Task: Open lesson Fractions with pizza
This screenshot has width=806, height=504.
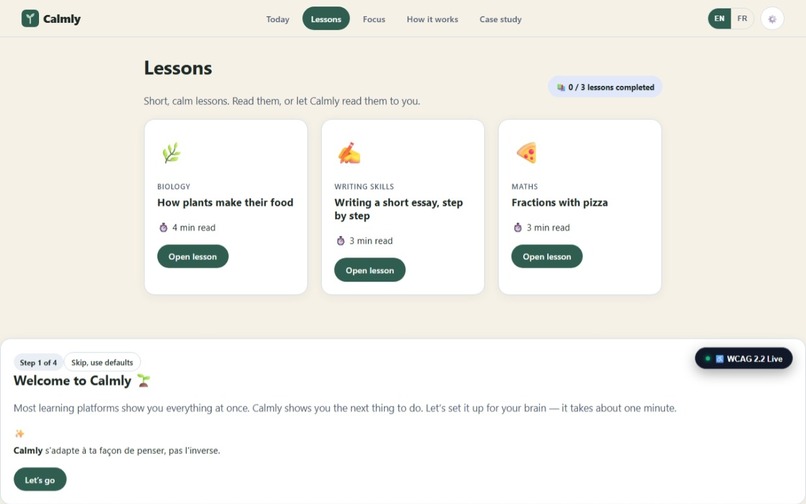Action: [x=546, y=256]
